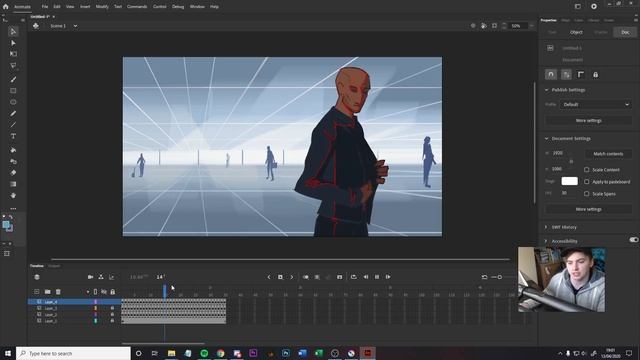Step back one frame

(365, 277)
